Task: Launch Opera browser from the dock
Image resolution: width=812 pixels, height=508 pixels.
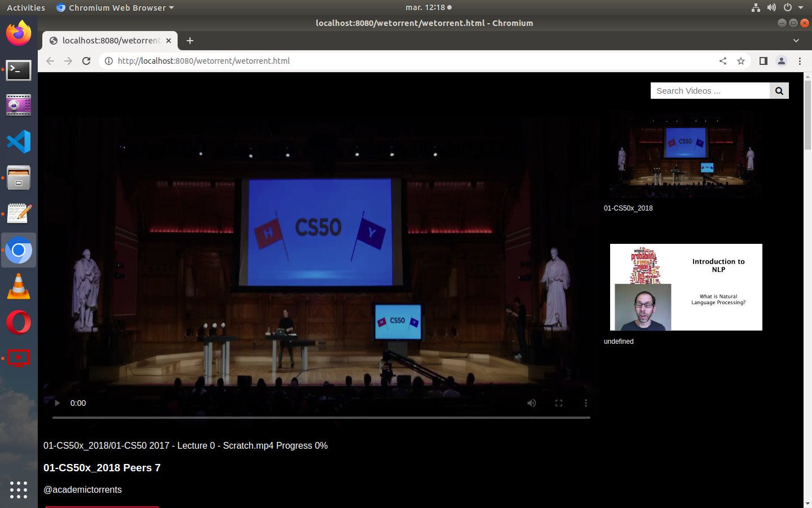Action: 19,322
